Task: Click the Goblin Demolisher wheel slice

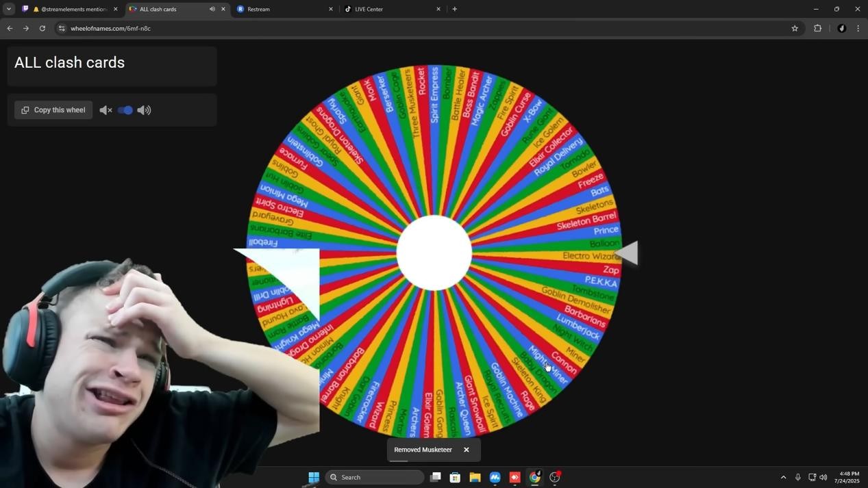Action: (x=577, y=299)
